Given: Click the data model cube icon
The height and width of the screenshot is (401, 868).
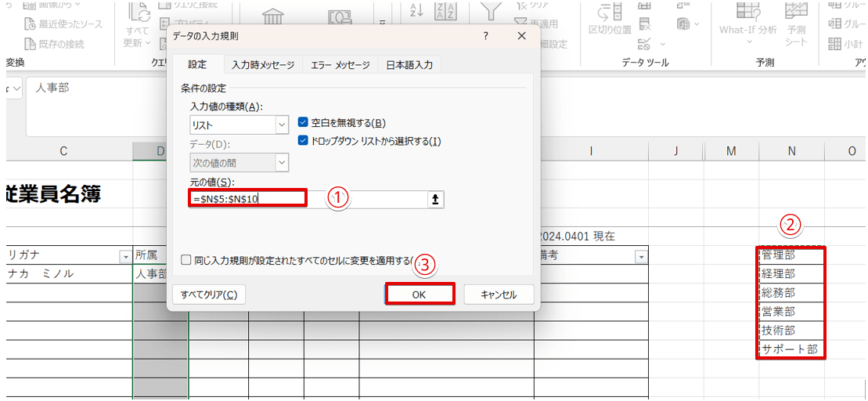Looking at the screenshot, I should pyautogui.click(x=683, y=23).
